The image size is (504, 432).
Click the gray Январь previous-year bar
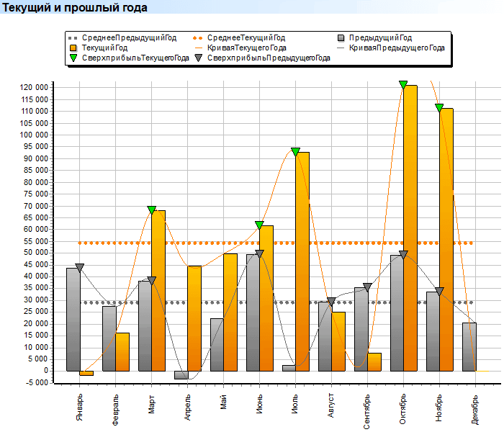coord(73,320)
